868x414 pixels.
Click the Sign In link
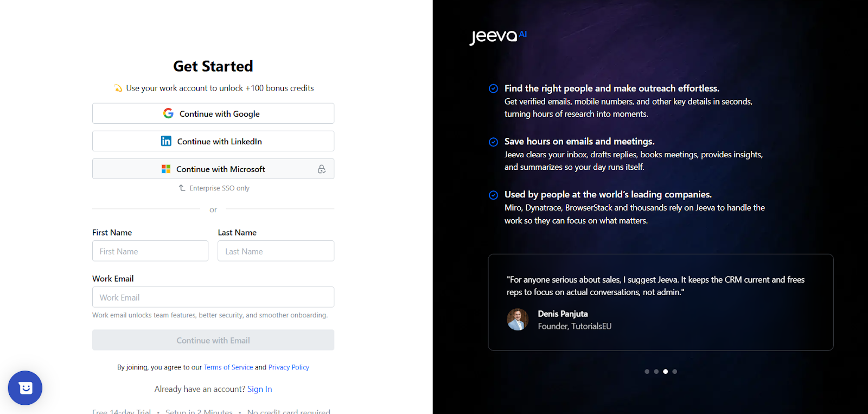pyautogui.click(x=259, y=388)
